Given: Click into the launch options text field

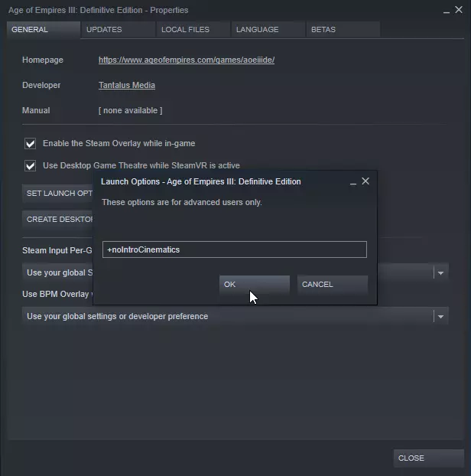Looking at the screenshot, I should tap(235, 249).
